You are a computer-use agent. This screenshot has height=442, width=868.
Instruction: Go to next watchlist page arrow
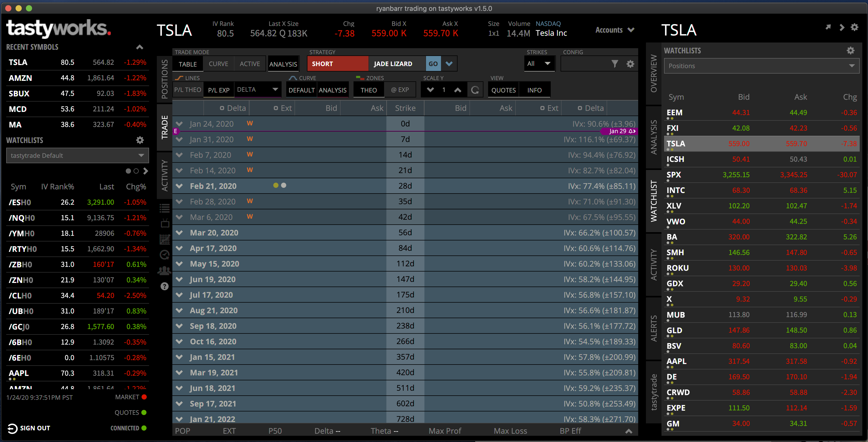pyautogui.click(x=145, y=171)
